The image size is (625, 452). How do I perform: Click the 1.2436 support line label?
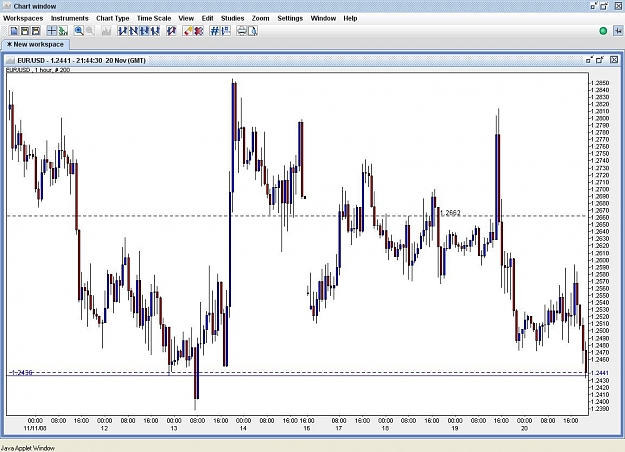21,373
